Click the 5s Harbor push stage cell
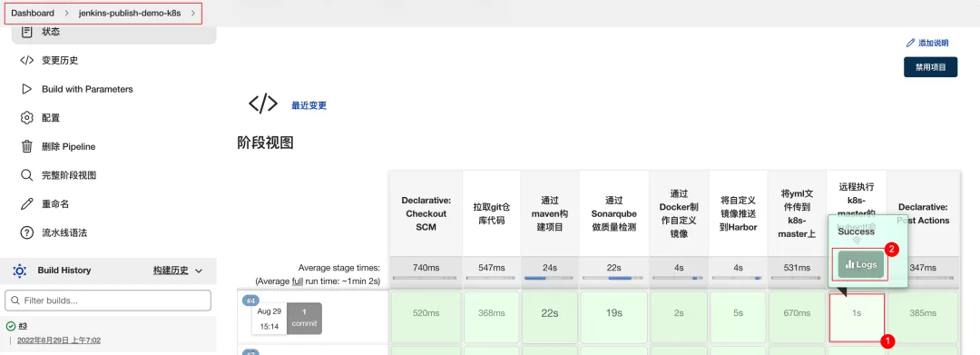This screenshot has width=980, height=355. click(738, 317)
